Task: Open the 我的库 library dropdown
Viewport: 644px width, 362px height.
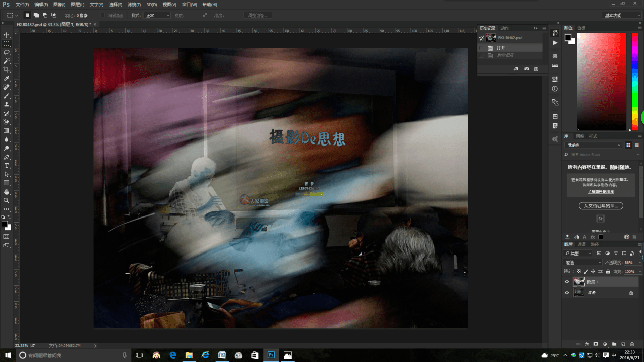Action: tap(594, 145)
